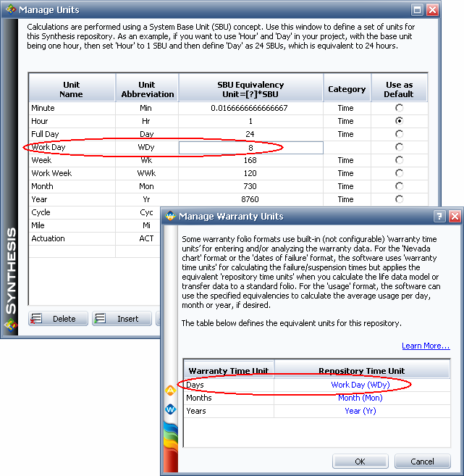464x476 pixels.
Task: Cancel the Manage Warranty Units dialog
Action: [422, 462]
